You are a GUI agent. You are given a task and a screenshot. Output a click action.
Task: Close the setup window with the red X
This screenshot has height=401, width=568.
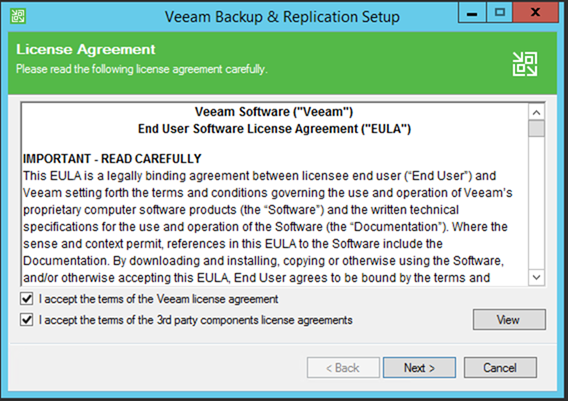coord(535,13)
